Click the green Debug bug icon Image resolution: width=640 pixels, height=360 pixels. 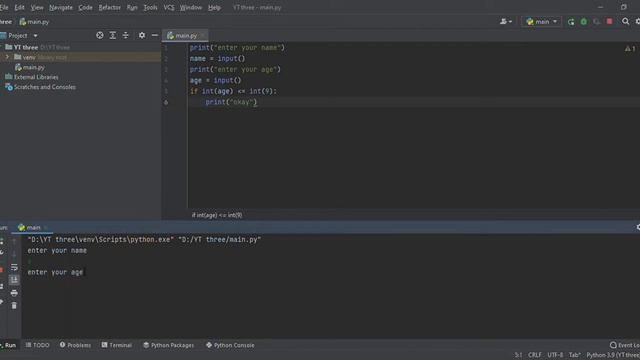[x=584, y=22]
